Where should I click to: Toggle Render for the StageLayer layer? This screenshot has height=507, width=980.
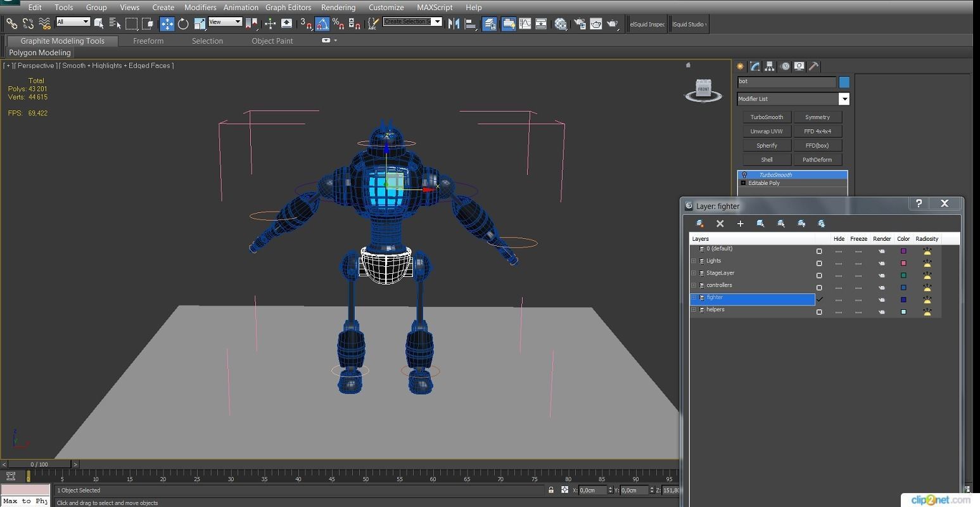pos(881,275)
